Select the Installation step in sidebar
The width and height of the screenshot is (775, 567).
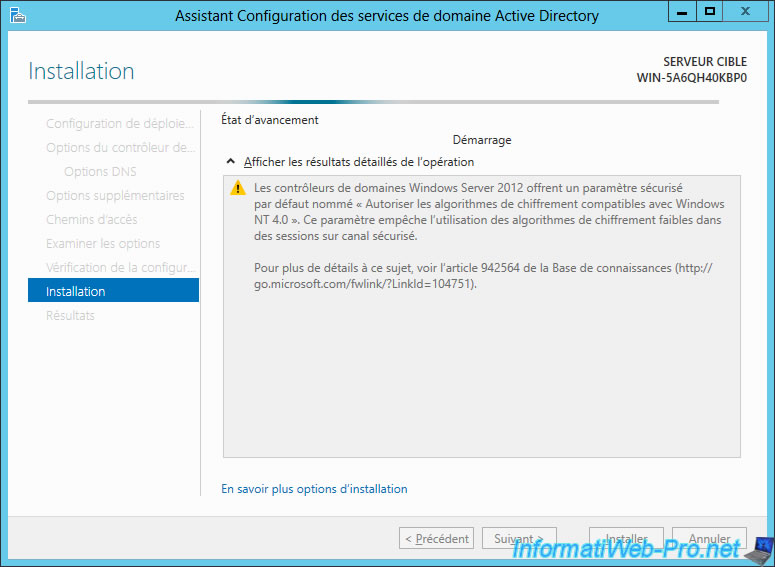pos(114,290)
